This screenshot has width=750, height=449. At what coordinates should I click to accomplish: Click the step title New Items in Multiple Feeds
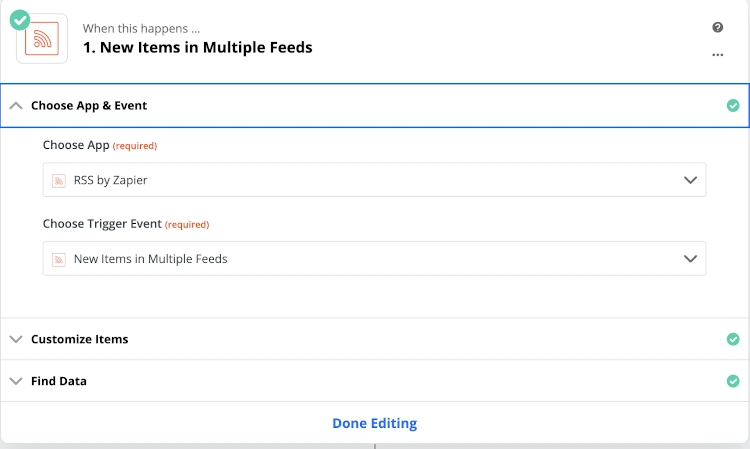pyautogui.click(x=197, y=47)
